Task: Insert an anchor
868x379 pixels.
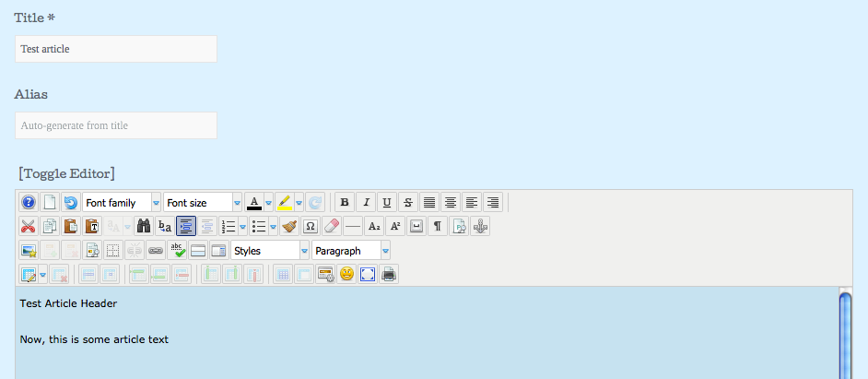Action: point(480,226)
